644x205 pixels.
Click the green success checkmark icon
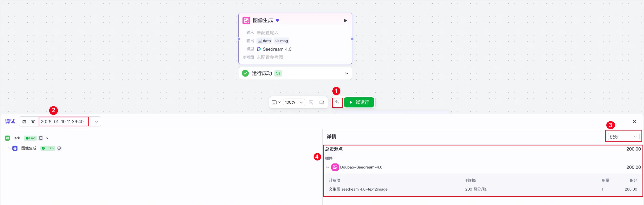pyautogui.click(x=245, y=73)
